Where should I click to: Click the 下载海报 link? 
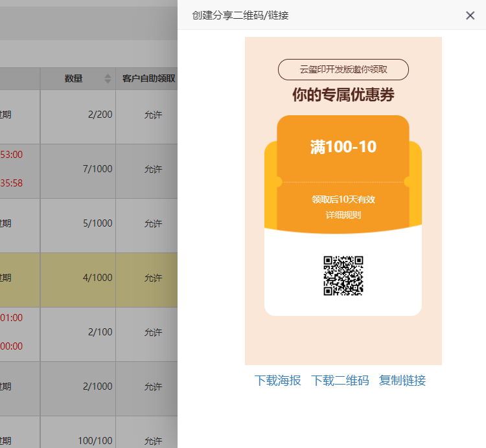tap(277, 381)
